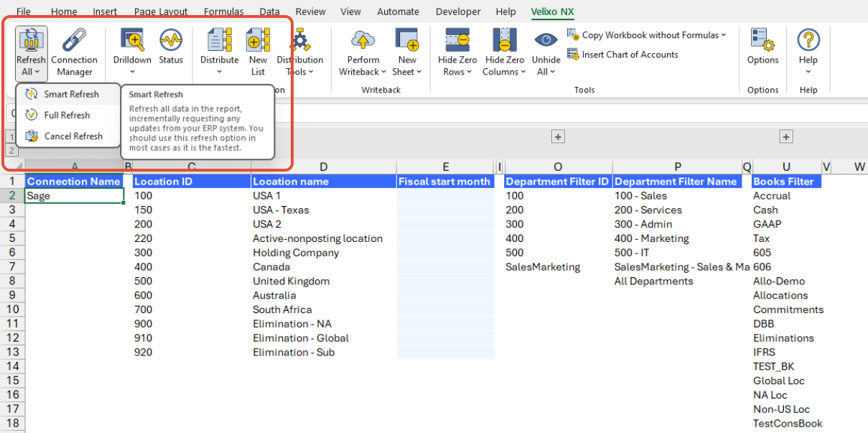Select column E header
Image resolution: width=868 pixels, height=433 pixels.
(446, 167)
